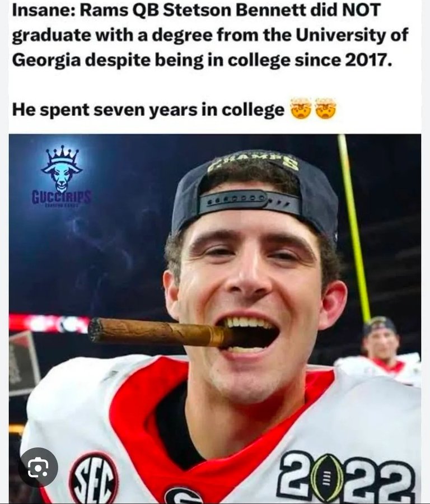This screenshot has height=504, width=430.
Task: Click the first exploding head emoji
Action: 300,109
